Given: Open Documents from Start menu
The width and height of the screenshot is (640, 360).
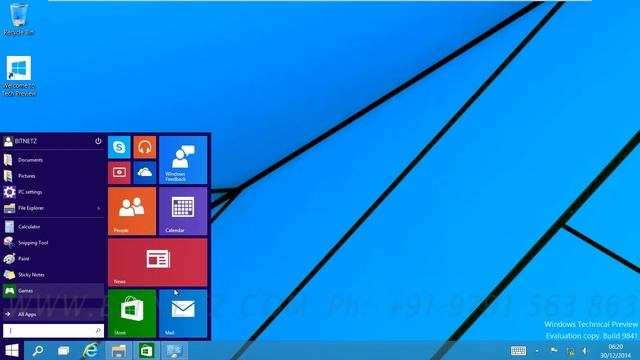Looking at the screenshot, I should point(53,160).
